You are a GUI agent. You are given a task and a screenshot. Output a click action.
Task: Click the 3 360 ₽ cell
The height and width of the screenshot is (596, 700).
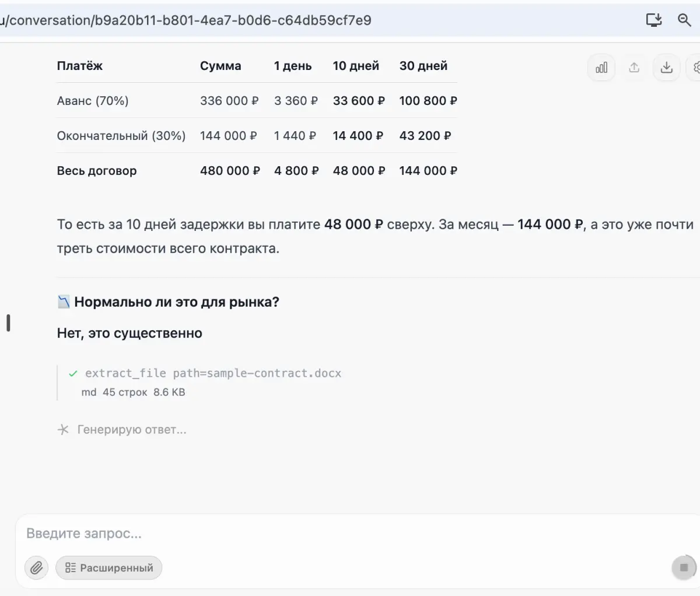[x=296, y=101]
